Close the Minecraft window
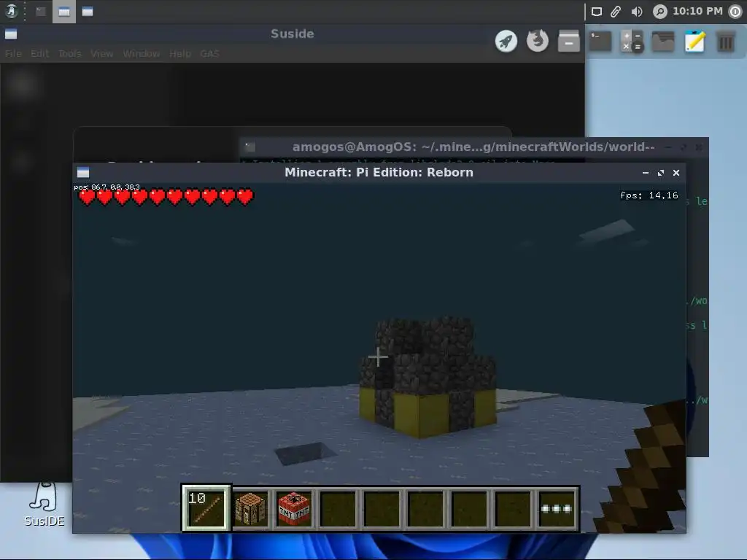747x560 pixels. [676, 173]
